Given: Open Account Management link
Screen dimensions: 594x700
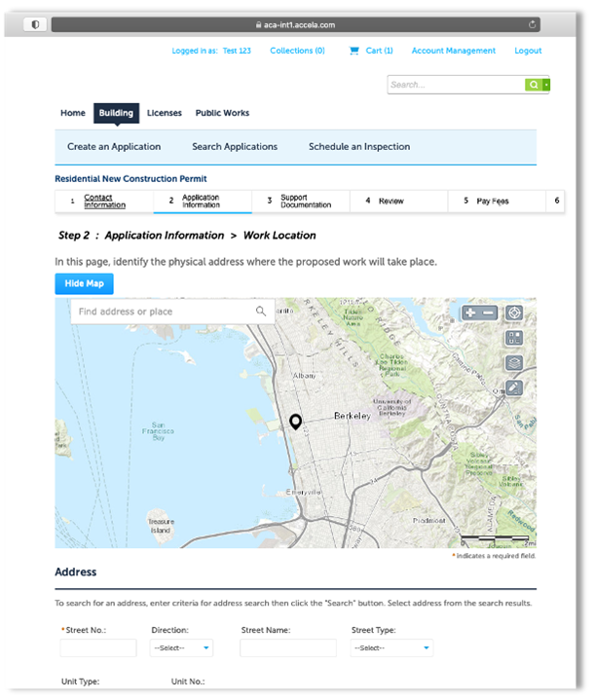Looking at the screenshot, I should click(x=453, y=51).
